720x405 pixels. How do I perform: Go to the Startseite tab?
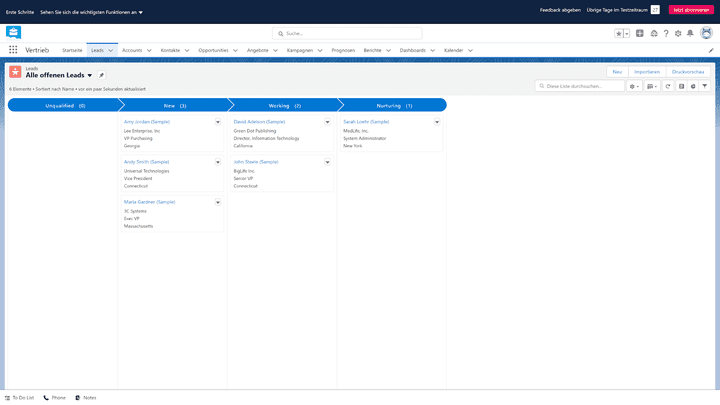point(72,51)
